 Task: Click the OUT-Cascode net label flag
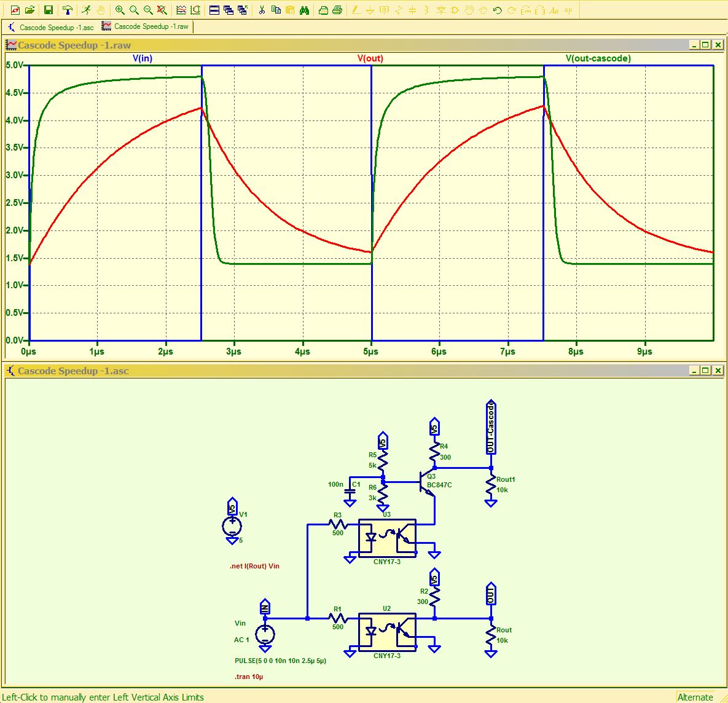tap(491, 427)
